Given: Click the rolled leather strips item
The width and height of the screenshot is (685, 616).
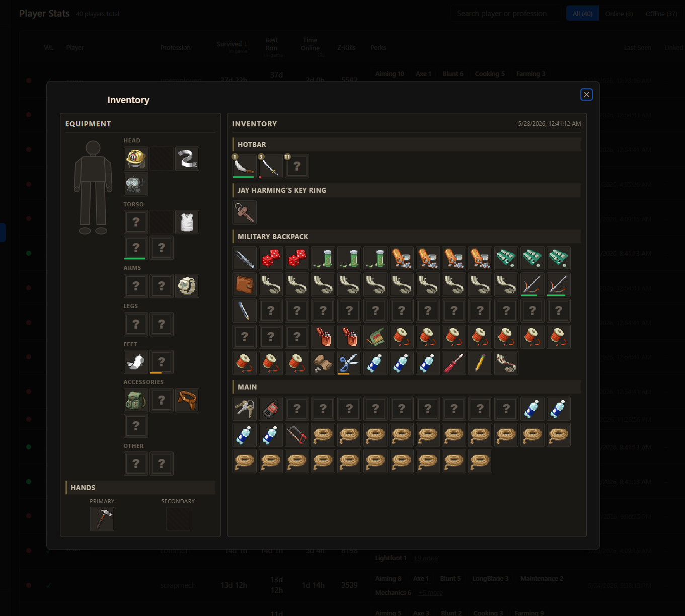Looking at the screenshot, I should [323, 363].
